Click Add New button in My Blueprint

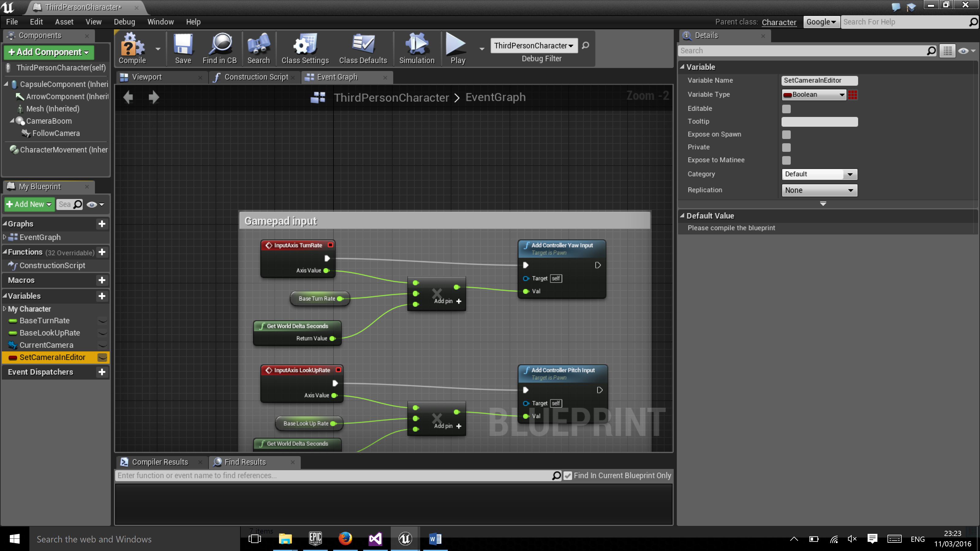[x=29, y=204]
